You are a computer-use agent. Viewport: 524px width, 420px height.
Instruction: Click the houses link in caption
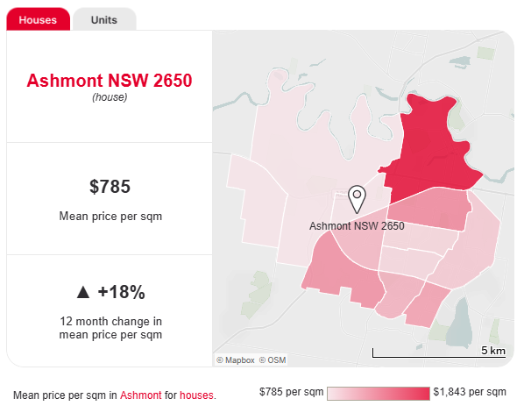coord(196,395)
